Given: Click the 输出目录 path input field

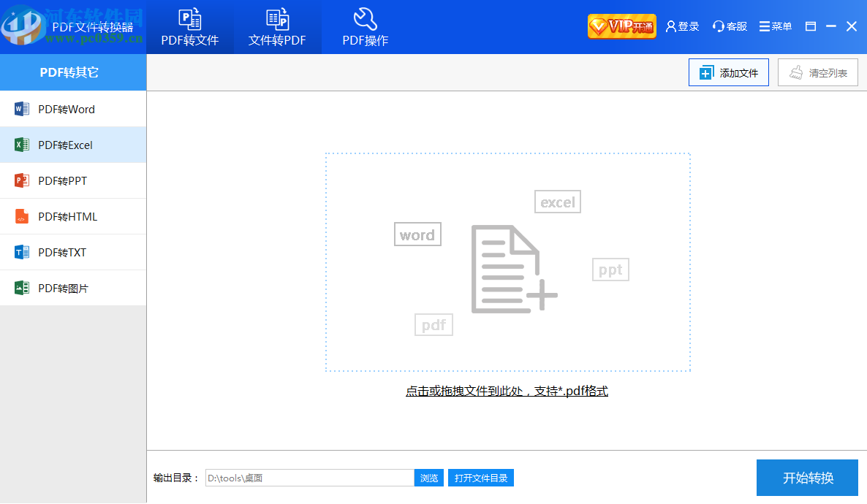Looking at the screenshot, I should (x=310, y=478).
